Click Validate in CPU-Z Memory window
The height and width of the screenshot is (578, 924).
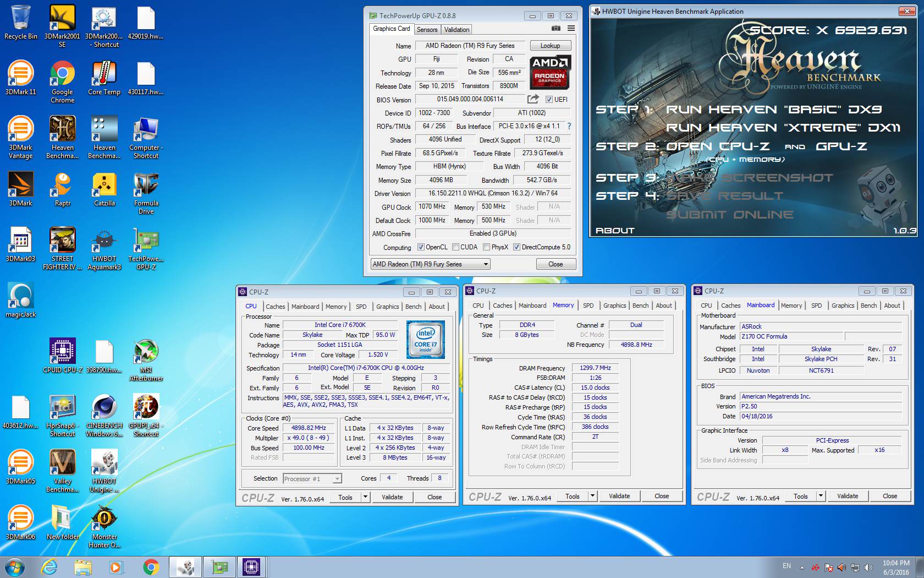(619, 496)
